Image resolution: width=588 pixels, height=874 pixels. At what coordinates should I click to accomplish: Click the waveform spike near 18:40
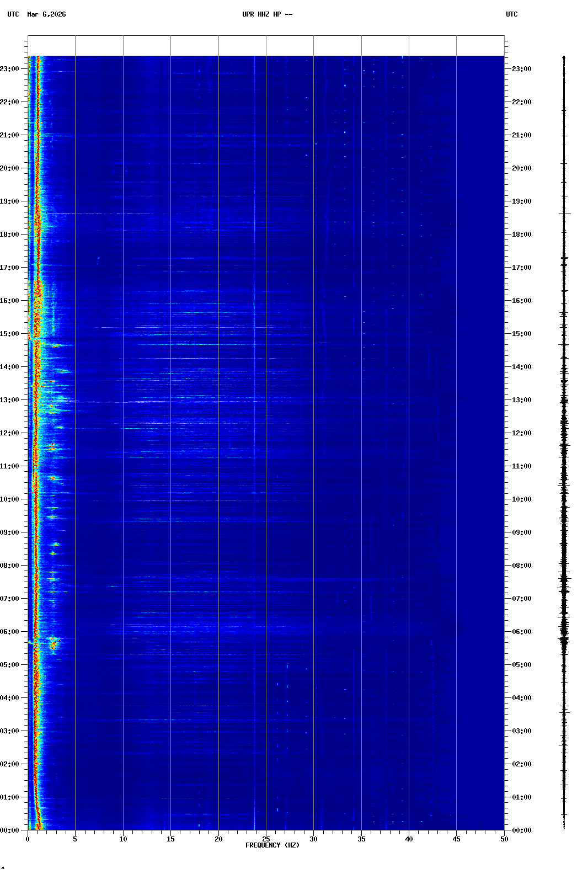pyautogui.click(x=564, y=213)
